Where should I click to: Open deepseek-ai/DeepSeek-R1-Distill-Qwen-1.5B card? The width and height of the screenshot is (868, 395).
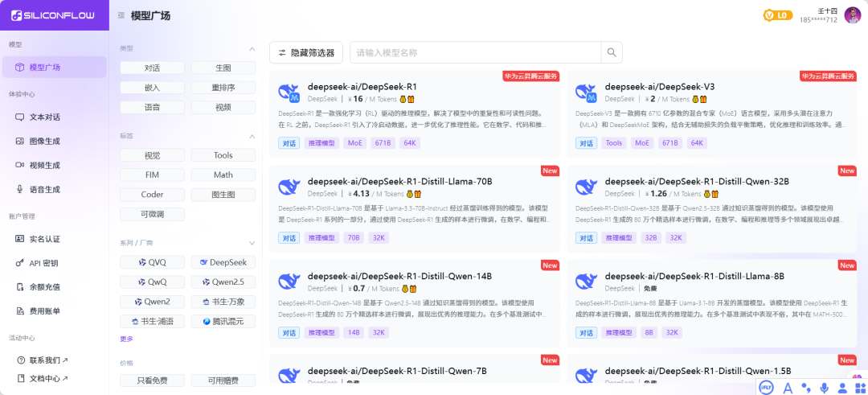pyautogui.click(x=712, y=369)
